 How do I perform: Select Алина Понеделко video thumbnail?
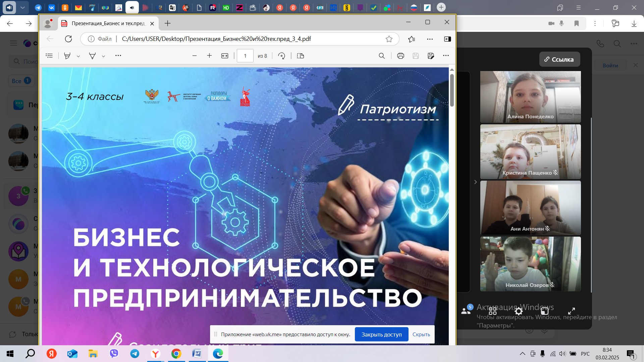click(530, 97)
